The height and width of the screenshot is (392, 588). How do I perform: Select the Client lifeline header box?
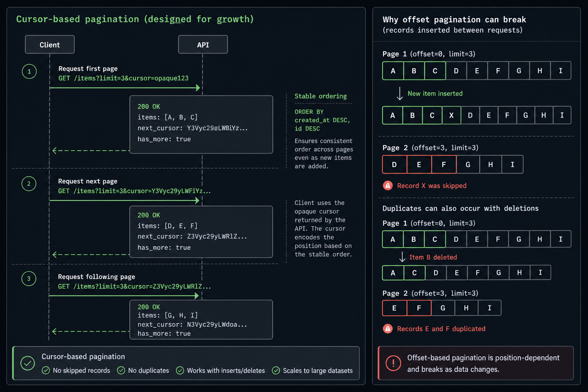tap(50, 45)
